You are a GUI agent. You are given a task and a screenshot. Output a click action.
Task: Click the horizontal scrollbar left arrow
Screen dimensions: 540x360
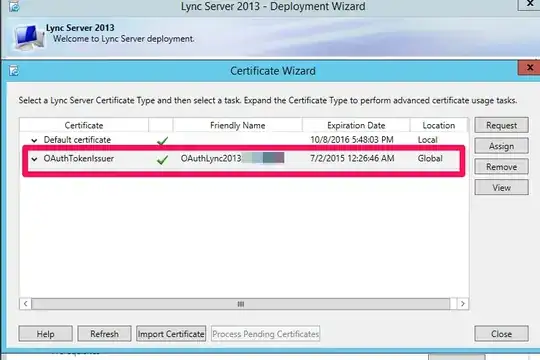pos(25,304)
